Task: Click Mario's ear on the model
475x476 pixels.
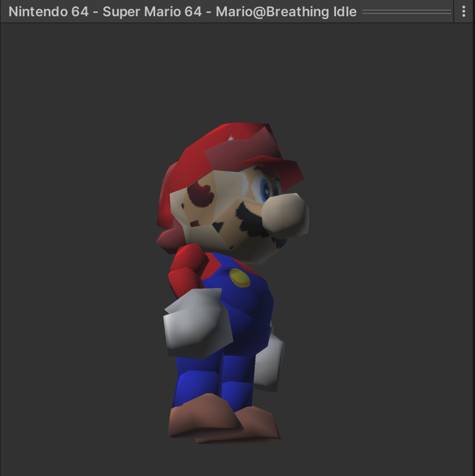Action: (201, 195)
